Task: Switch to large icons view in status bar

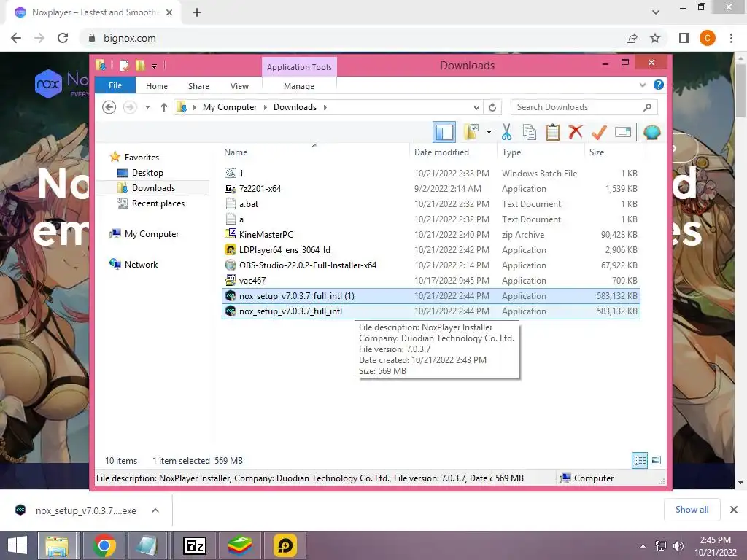Action: pos(656,460)
